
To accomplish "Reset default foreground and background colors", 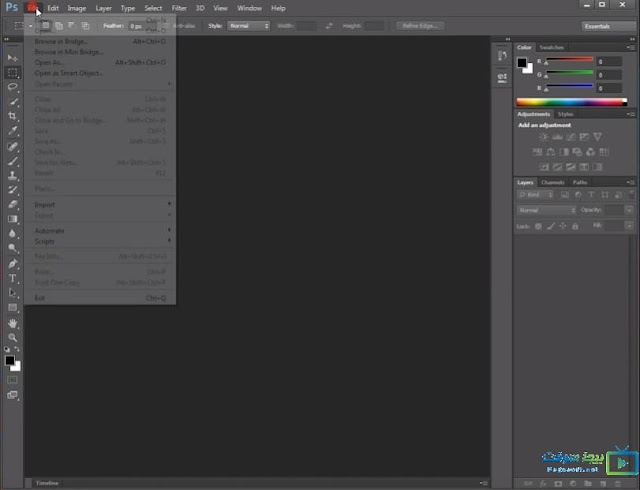I will (x=7, y=350).
